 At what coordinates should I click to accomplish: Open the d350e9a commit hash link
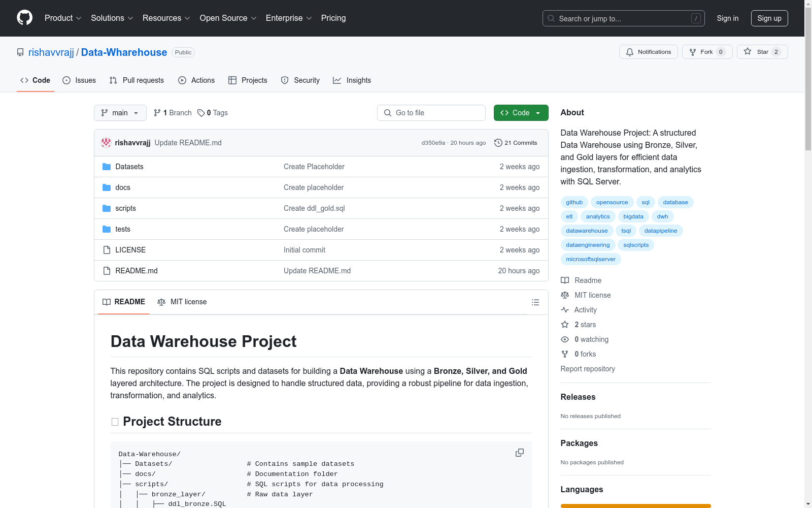point(433,143)
